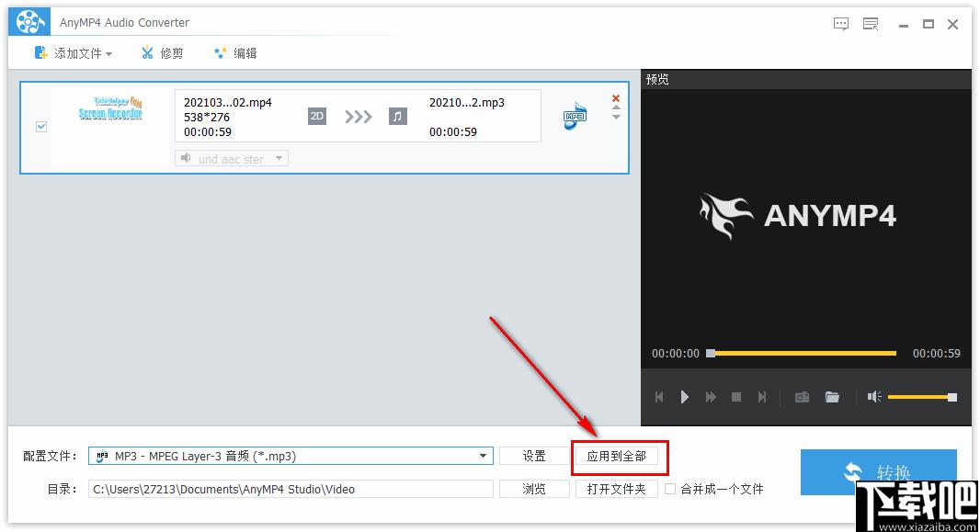Skip to previous track in preview

click(659, 397)
